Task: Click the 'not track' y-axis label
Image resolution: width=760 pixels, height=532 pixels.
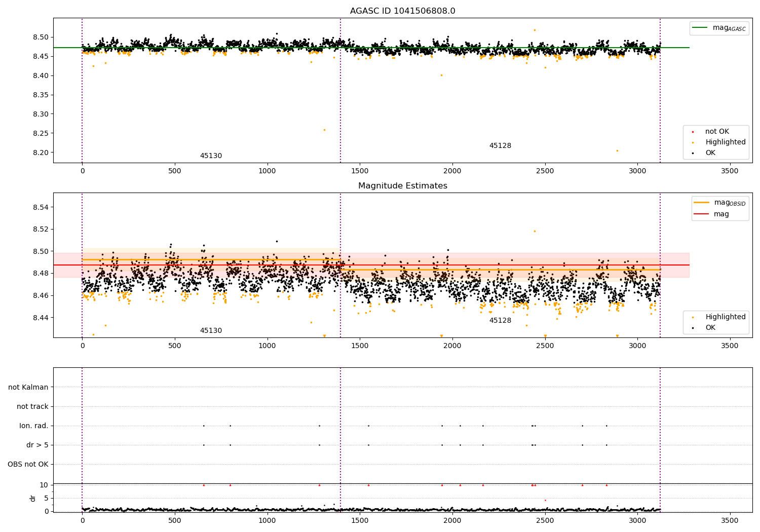Action: [x=32, y=406]
